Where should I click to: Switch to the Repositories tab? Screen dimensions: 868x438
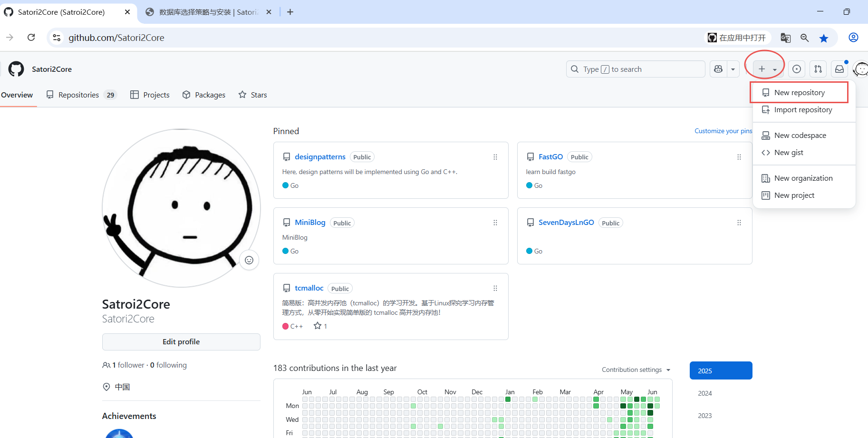pos(81,95)
